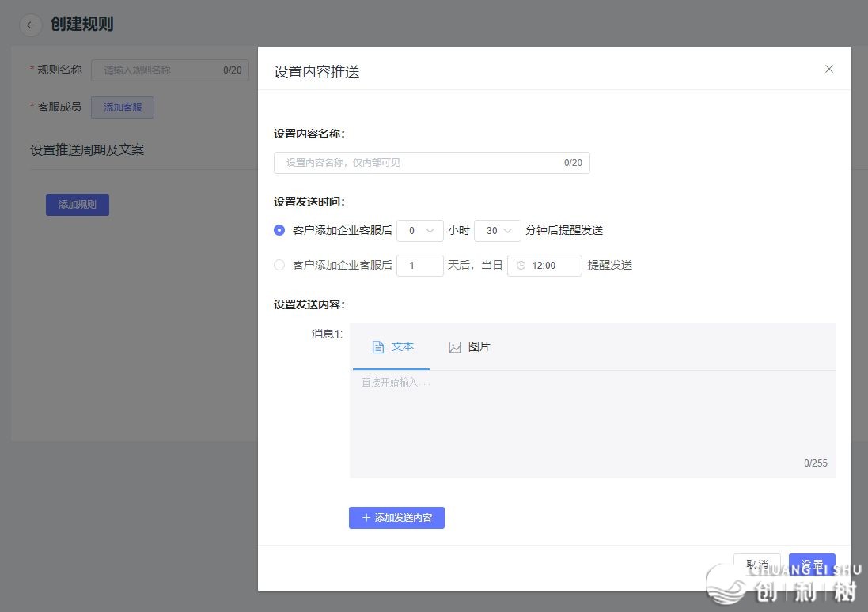
Task: Focus the 设置内容名称 input field
Action: 432,163
